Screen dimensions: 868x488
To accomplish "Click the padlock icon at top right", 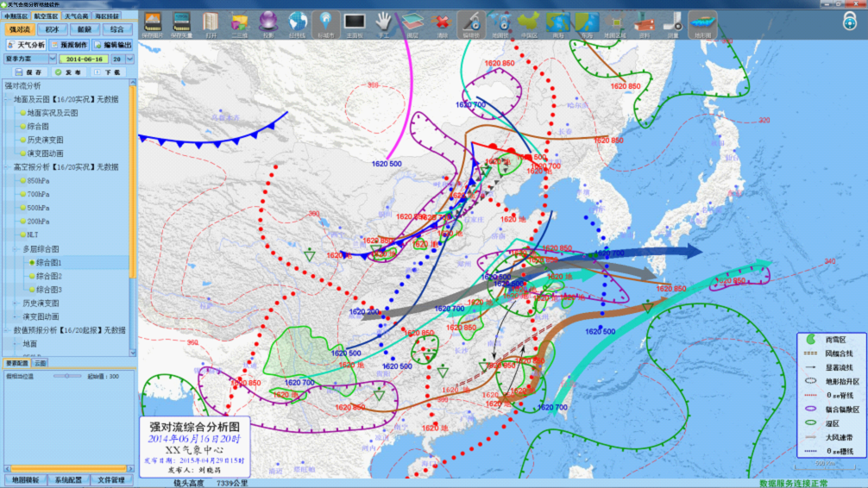I will click(x=850, y=22).
